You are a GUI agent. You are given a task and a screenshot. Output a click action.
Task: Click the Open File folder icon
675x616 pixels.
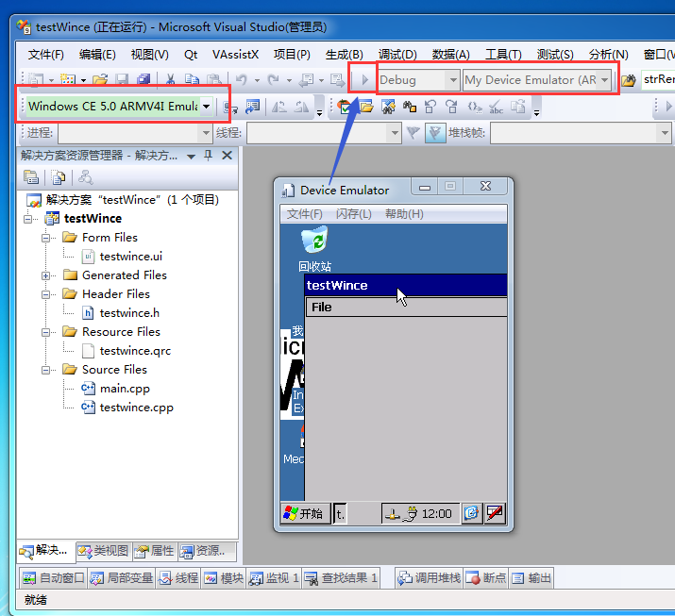point(100,79)
